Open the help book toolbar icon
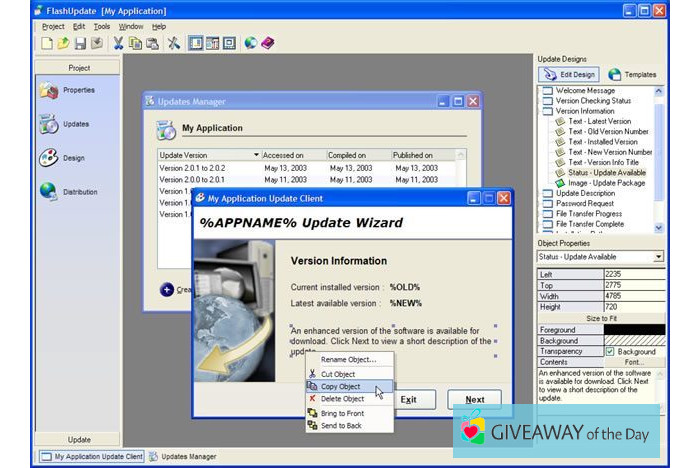Image resolution: width=700 pixels, height=468 pixels. (267, 43)
